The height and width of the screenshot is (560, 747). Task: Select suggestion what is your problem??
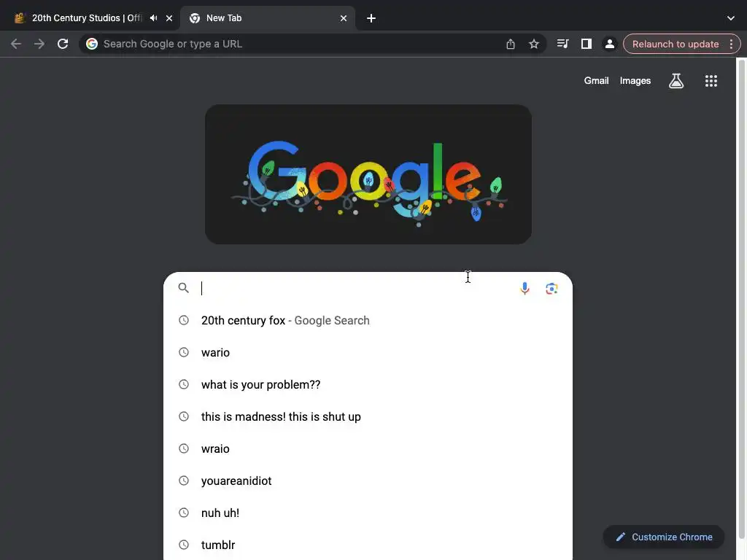[368, 384]
